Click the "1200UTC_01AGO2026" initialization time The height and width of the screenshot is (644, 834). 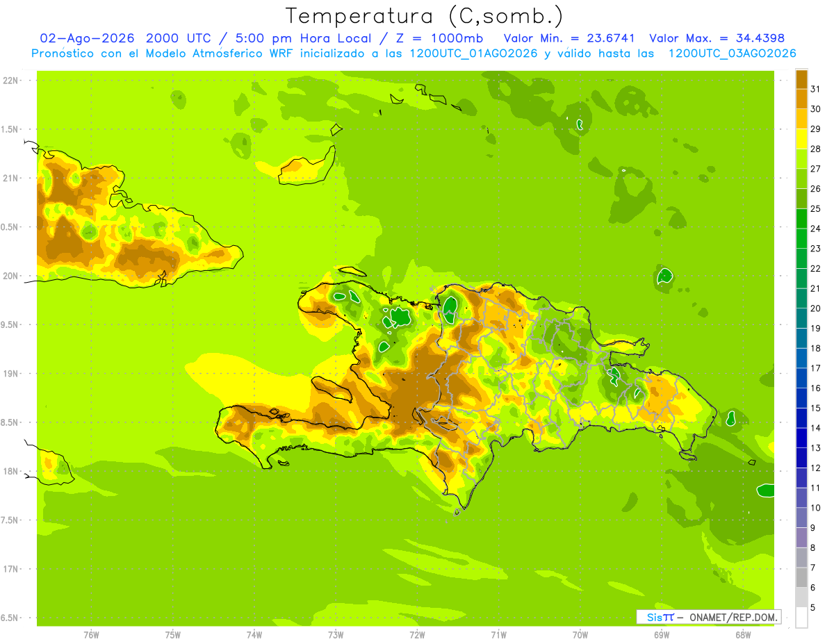pos(473,53)
